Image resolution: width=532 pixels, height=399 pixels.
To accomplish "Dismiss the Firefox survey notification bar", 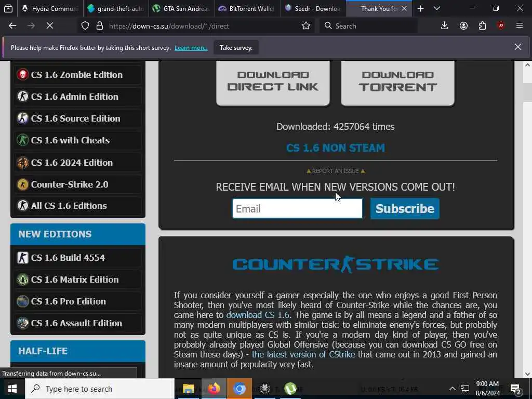I will (518, 47).
